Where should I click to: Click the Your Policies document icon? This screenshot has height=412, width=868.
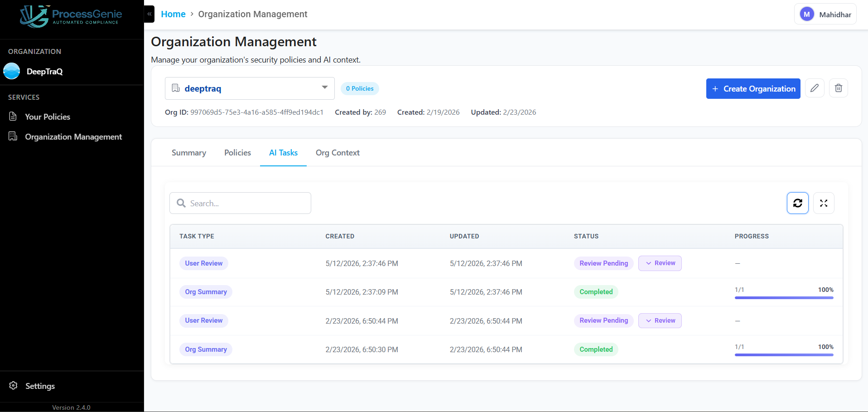13,116
